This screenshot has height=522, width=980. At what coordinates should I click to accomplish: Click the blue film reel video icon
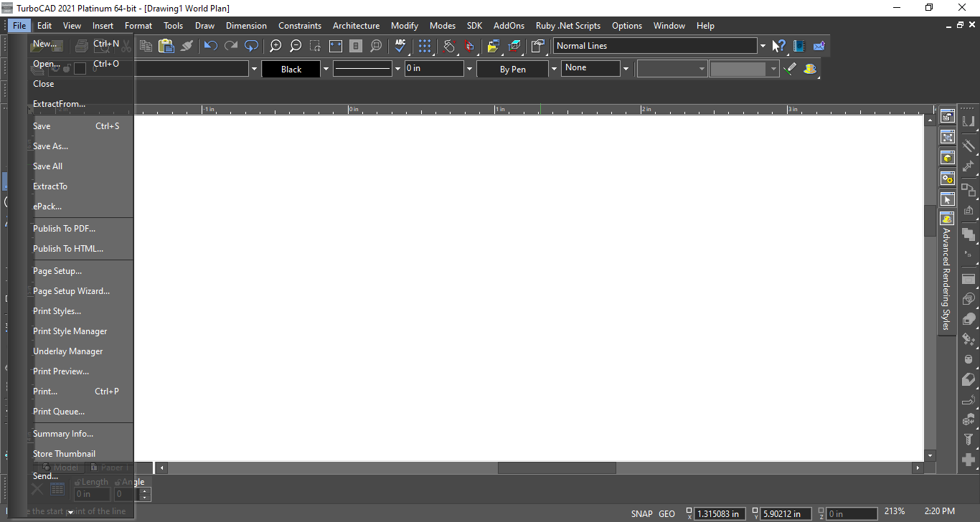point(799,46)
